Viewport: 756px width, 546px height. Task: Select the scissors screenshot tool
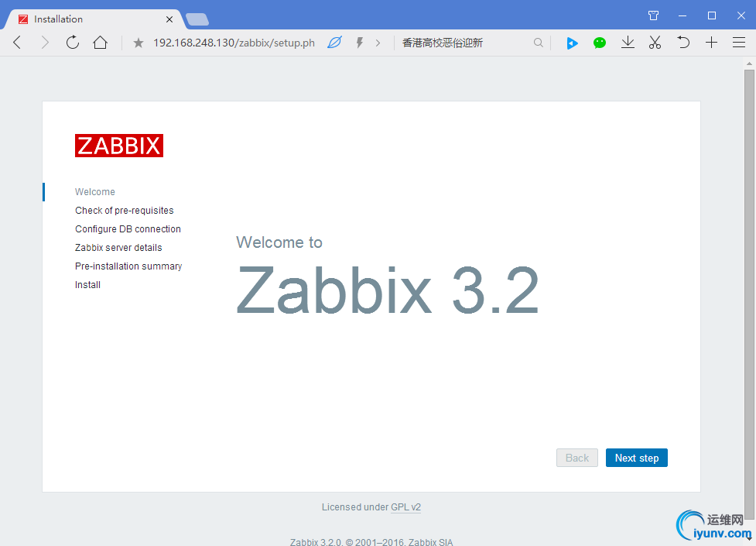(655, 43)
